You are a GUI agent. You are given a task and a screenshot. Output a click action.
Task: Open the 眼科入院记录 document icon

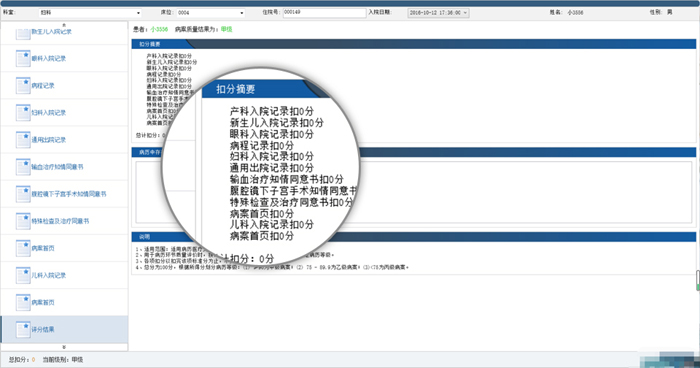click(23, 59)
